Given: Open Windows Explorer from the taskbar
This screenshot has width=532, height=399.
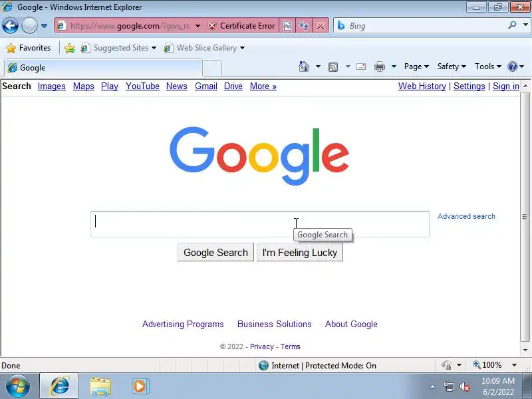Looking at the screenshot, I should [x=100, y=386].
